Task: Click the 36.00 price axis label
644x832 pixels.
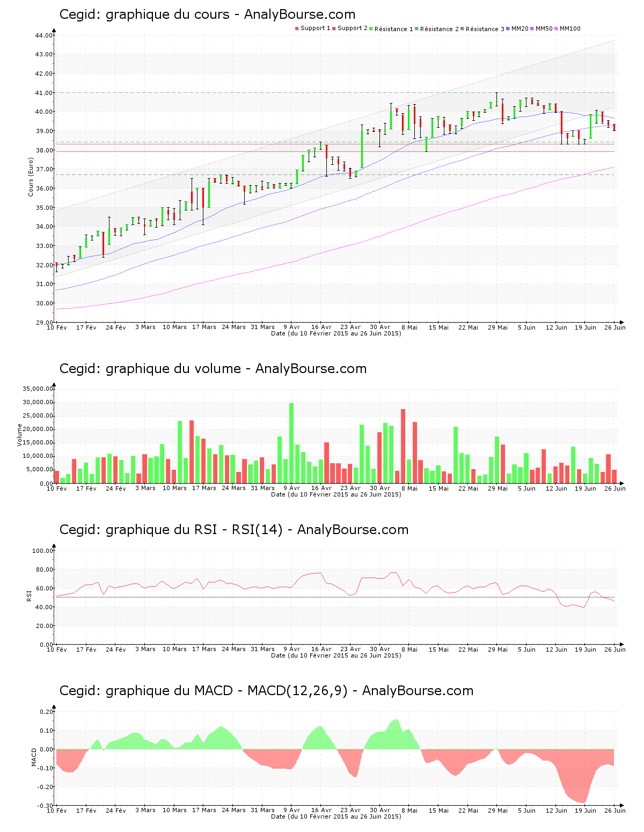Action: click(43, 188)
